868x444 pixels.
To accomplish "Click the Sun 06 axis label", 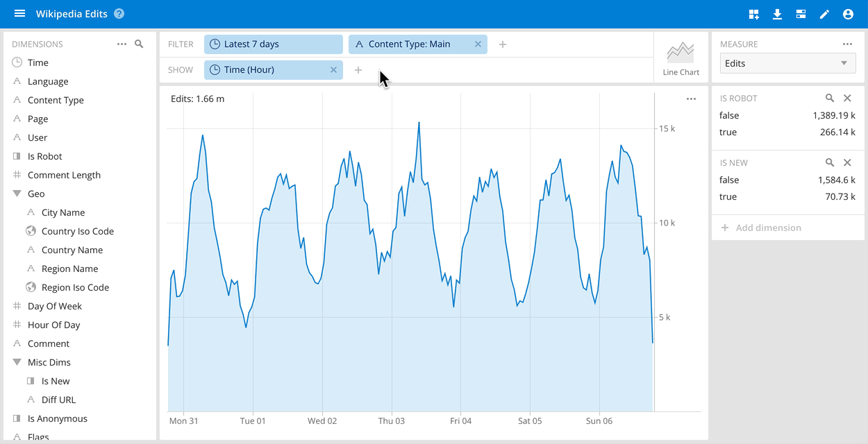I will [599, 420].
